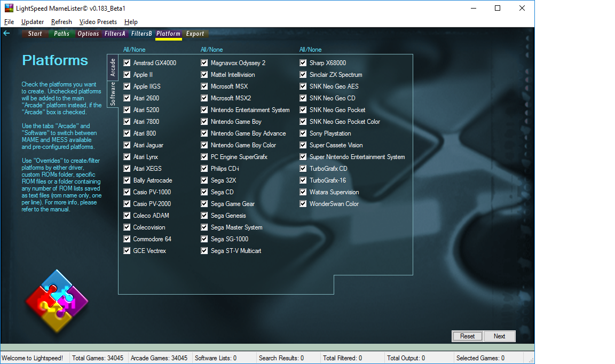Open the File menu
The width and height of the screenshot is (615, 364).
pyautogui.click(x=9, y=22)
